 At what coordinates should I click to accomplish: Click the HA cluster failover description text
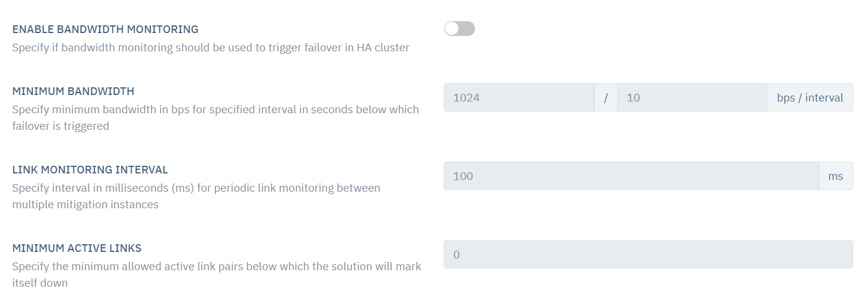point(211,47)
